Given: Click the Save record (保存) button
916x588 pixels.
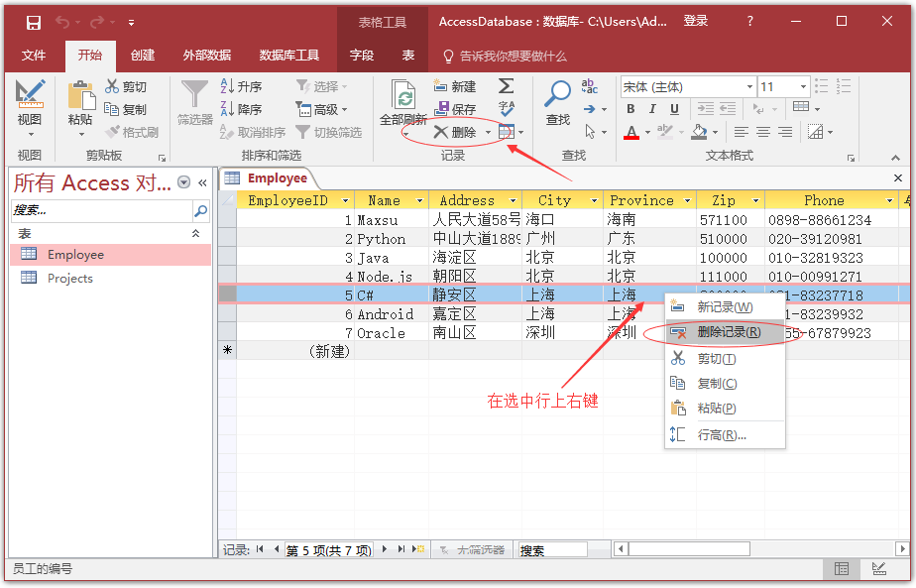Looking at the screenshot, I should coord(455,109).
